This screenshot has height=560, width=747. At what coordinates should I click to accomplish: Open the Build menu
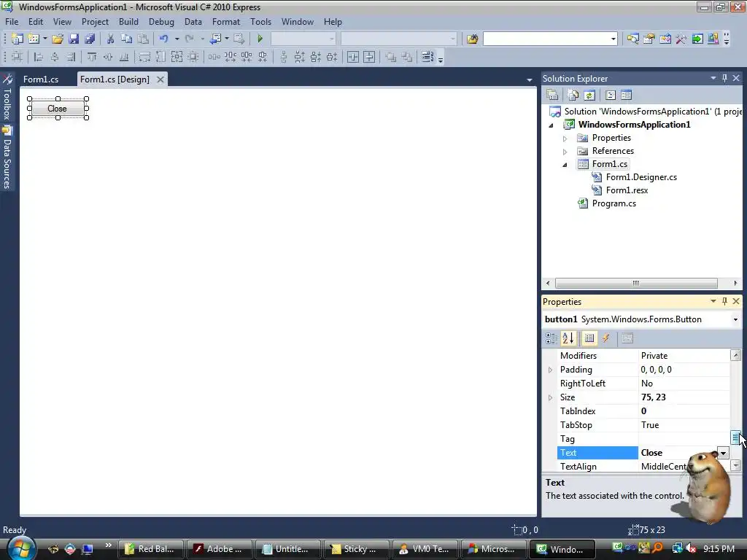[128, 22]
